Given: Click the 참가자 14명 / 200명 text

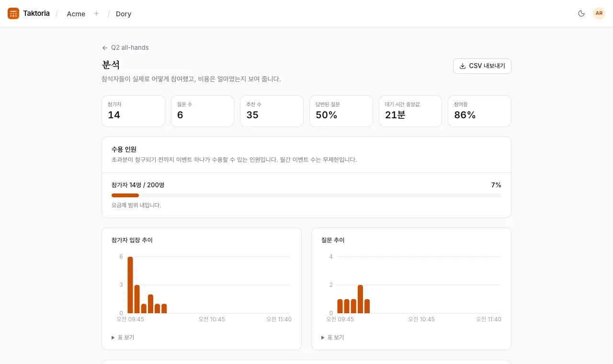Looking at the screenshot, I should [x=138, y=185].
